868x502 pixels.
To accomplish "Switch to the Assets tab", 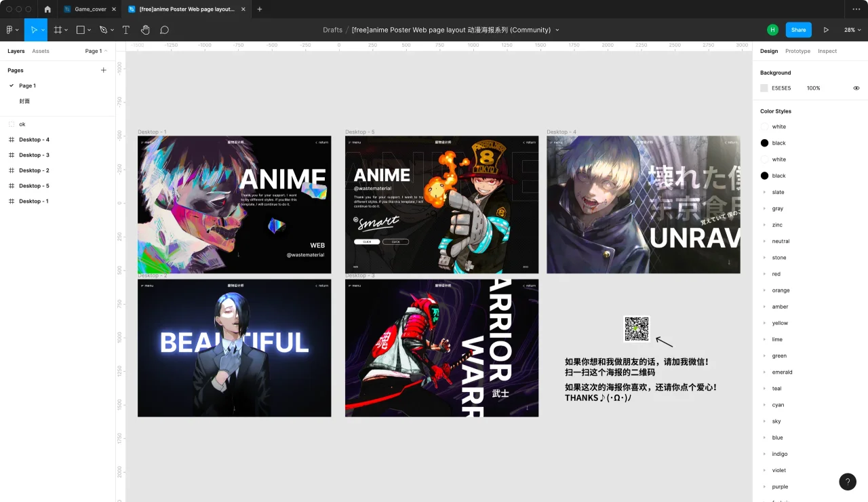I will [x=41, y=51].
